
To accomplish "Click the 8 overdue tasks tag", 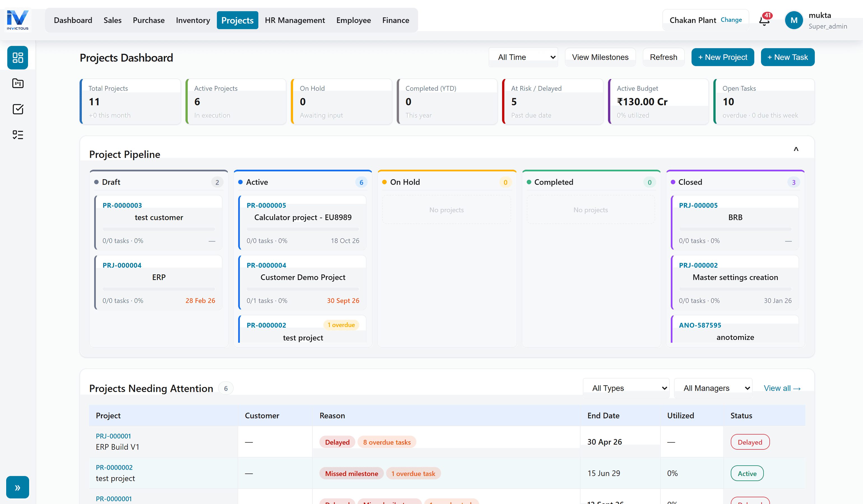I will (x=387, y=442).
